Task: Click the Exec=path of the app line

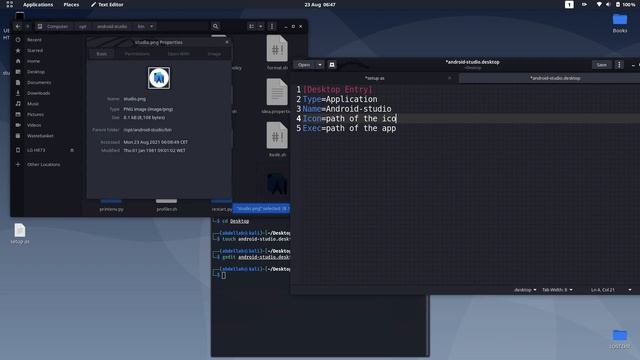Action: click(349, 129)
